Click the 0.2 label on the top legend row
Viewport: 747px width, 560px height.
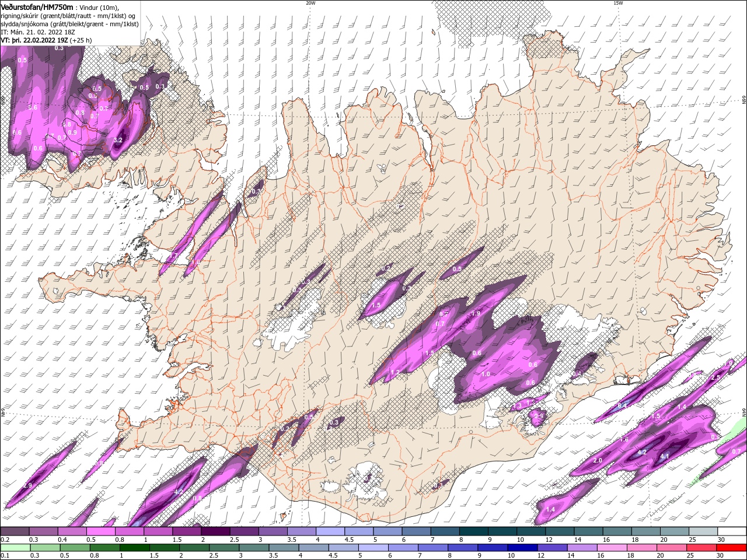[x=4, y=540]
